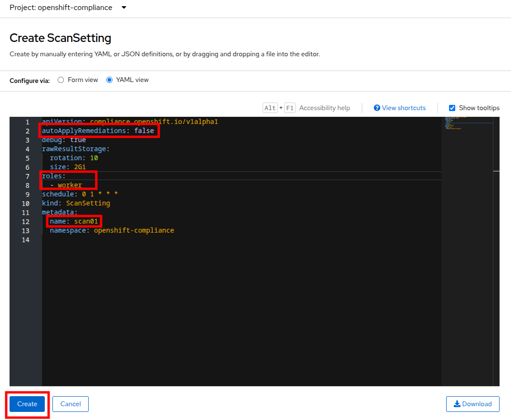The height and width of the screenshot is (420, 511).
Task: Click the rawResultStorage: line
Action: 76,149
